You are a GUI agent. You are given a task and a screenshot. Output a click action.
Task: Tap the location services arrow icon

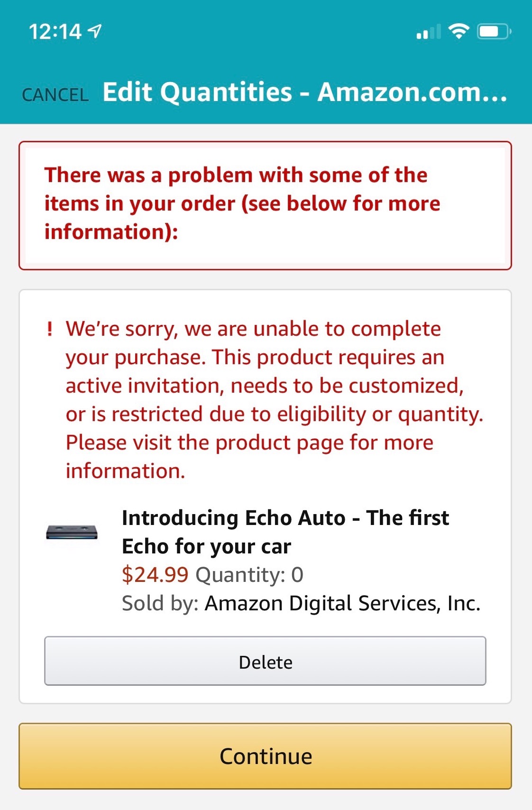(95, 32)
